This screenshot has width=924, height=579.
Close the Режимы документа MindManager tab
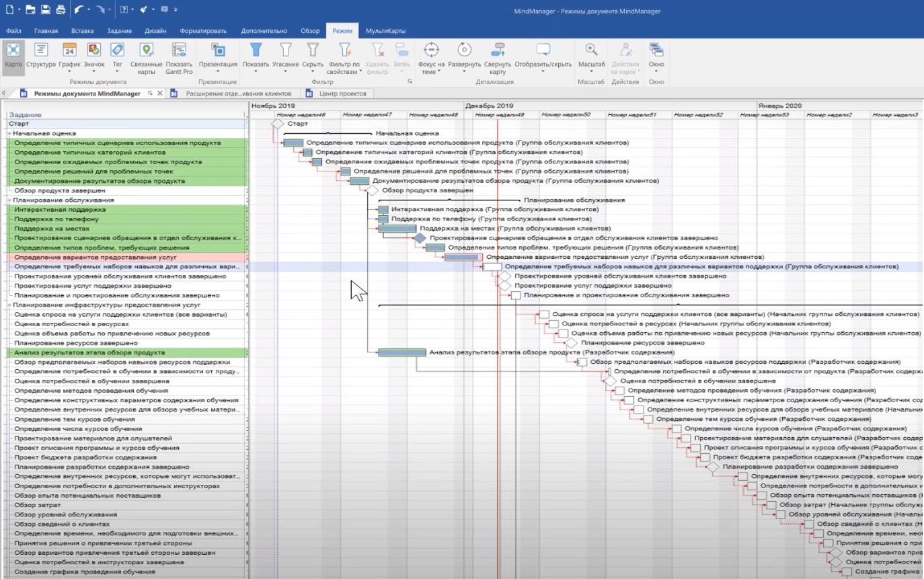coord(159,93)
